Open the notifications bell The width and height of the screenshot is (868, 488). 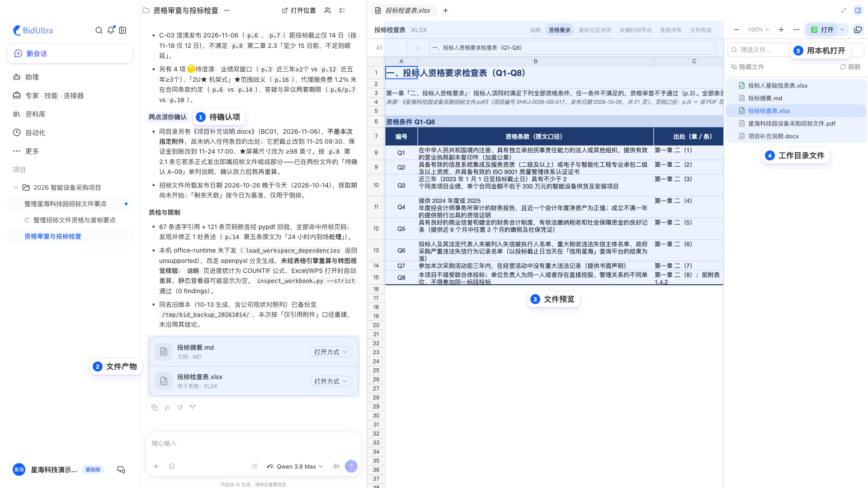pyautogui.click(x=111, y=30)
